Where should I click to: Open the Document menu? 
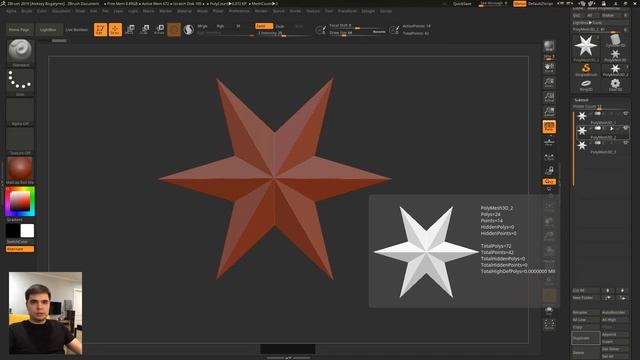(x=61, y=11)
